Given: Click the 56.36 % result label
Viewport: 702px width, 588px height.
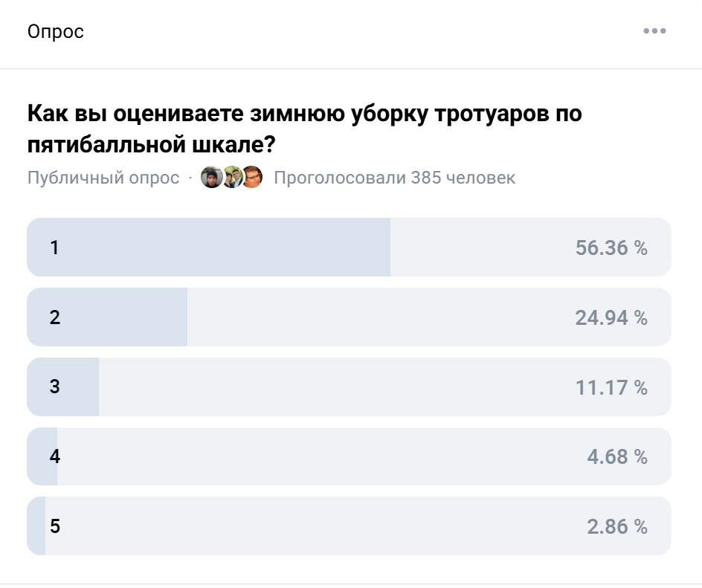Looking at the screenshot, I should (611, 248).
